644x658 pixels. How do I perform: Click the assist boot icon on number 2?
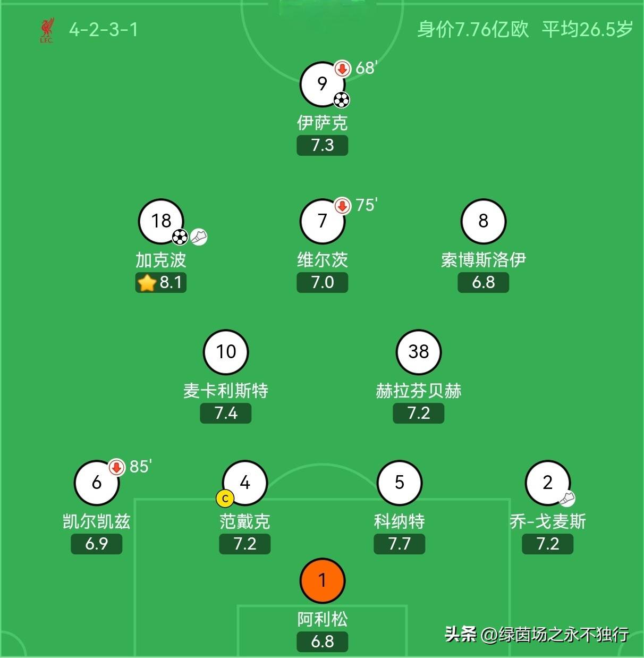567,499
